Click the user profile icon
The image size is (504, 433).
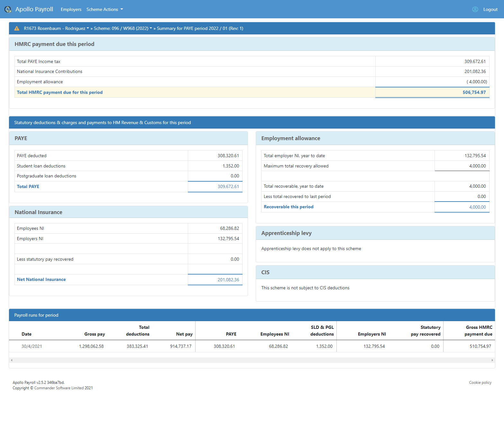coord(475,9)
